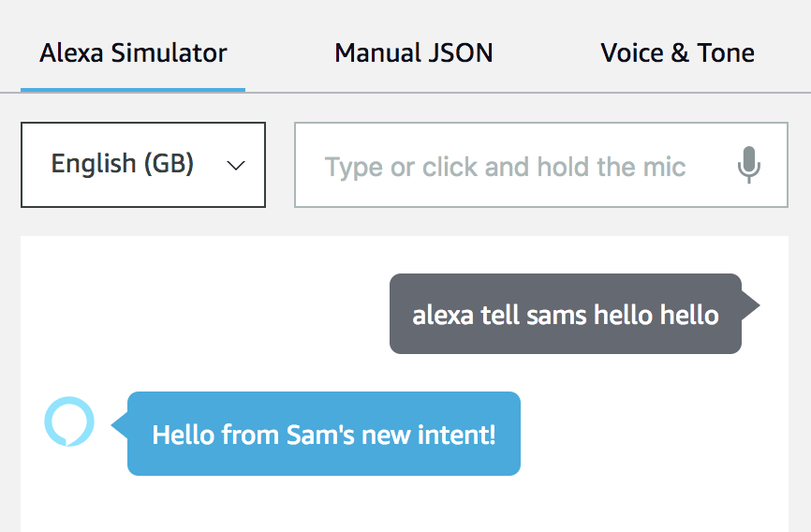
Task: Click the blue underline beneath Alexa Simulator
Action: pos(133,90)
